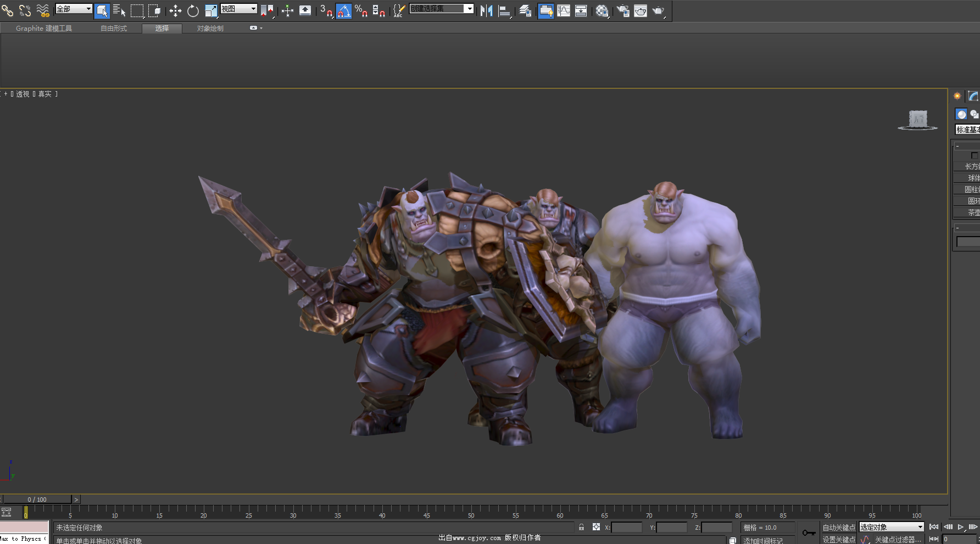Switch to the 对象绘制 tab
980x544 pixels.
point(210,29)
